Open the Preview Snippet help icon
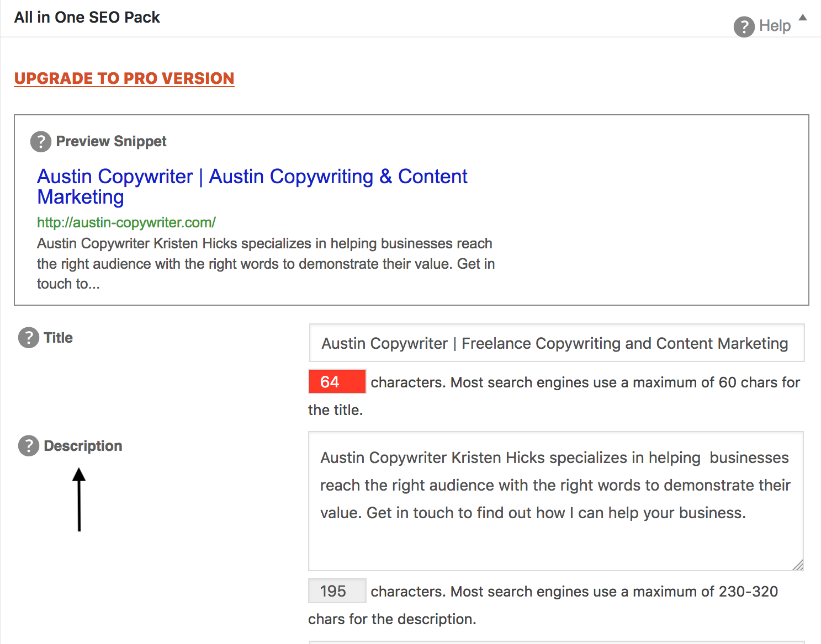Image resolution: width=821 pixels, height=644 pixels. [40, 141]
